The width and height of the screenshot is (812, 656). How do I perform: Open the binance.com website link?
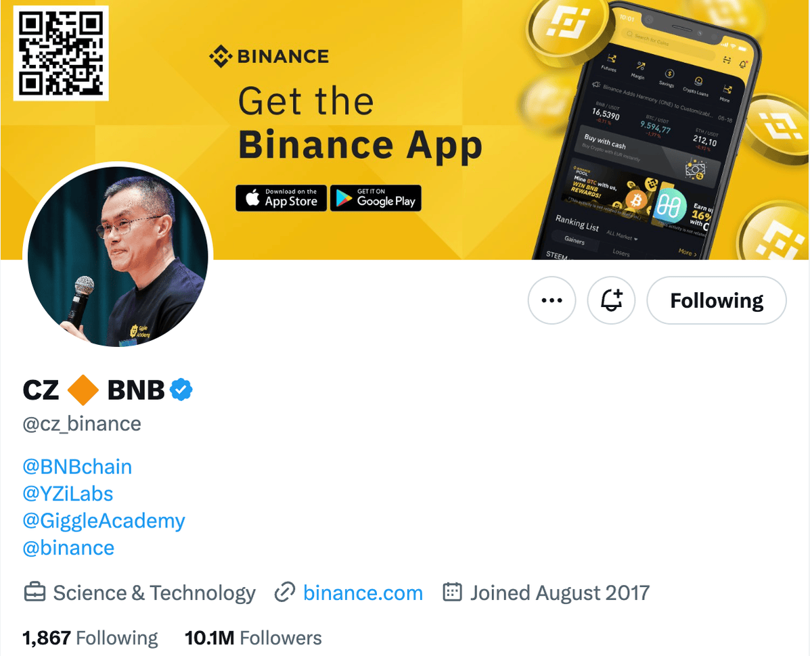coord(363,593)
